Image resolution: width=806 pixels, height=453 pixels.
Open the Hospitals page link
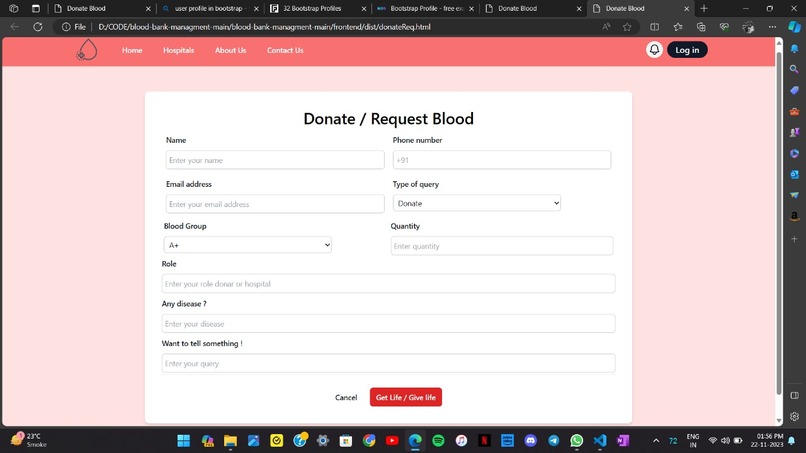click(178, 50)
